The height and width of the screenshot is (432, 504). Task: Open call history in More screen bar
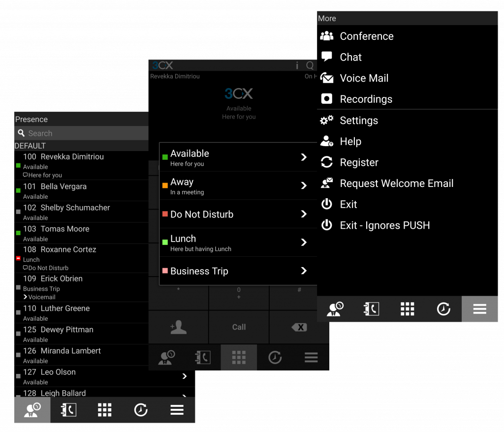pyautogui.click(x=443, y=309)
